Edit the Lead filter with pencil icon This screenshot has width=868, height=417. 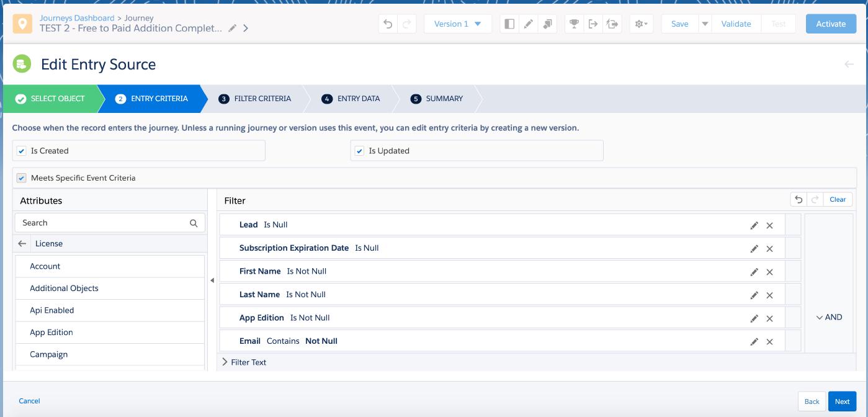tap(754, 225)
